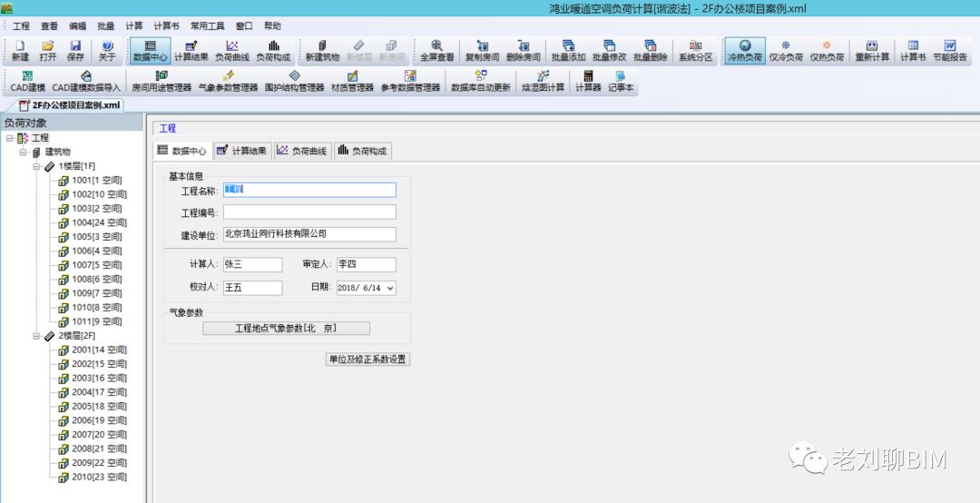Image resolution: width=980 pixels, height=503 pixels.
Task: Click the 重新计算 icon
Action: 872,51
